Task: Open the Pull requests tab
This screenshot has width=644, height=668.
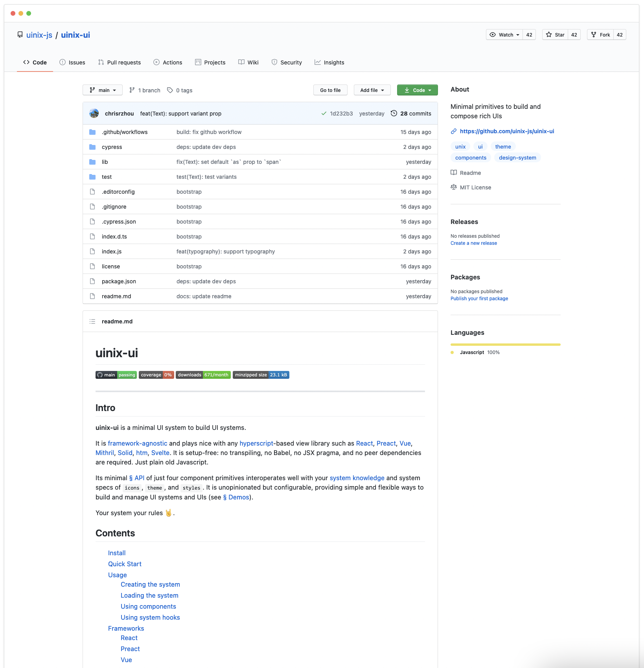Action: point(120,62)
